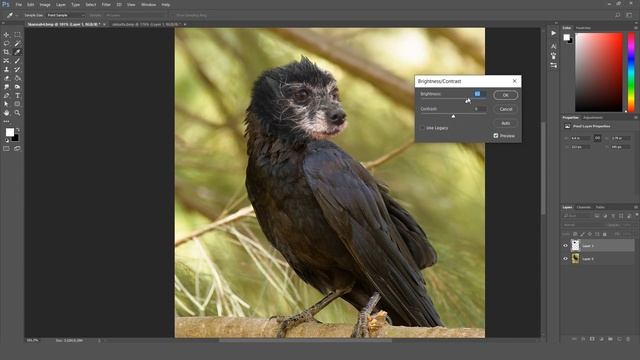Toggle Quick Mask mode
640x360 pixels.
click(6, 149)
